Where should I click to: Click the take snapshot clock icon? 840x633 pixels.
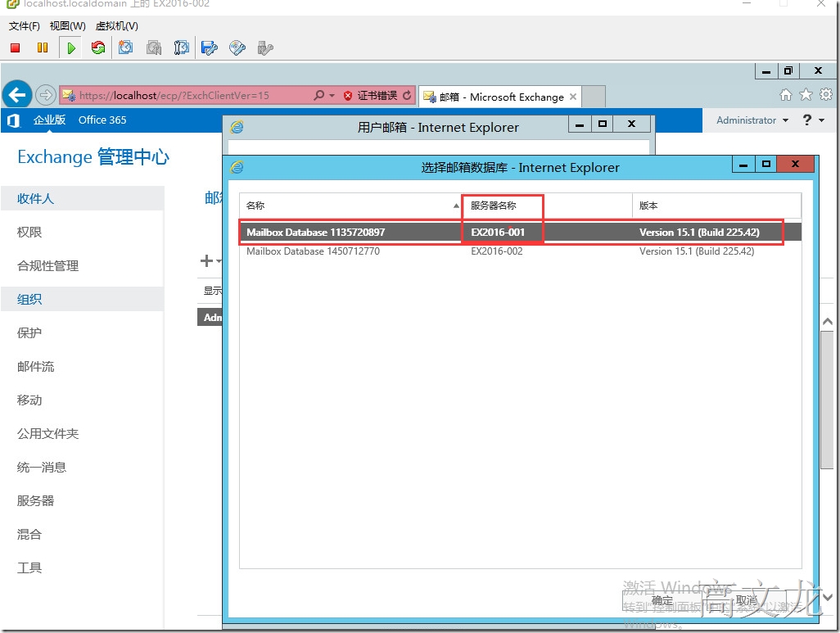tap(126, 48)
